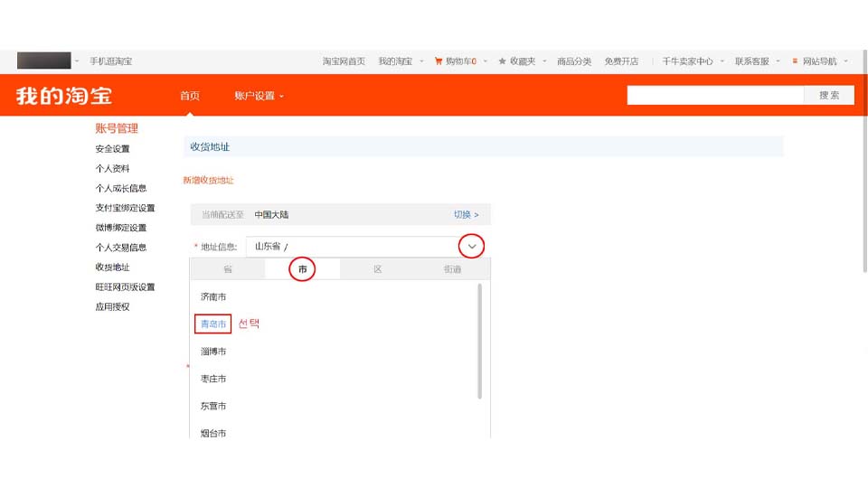Image resolution: width=868 pixels, height=488 pixels.
Task: Click the 搜索 search button
Action: coord(829,95)
